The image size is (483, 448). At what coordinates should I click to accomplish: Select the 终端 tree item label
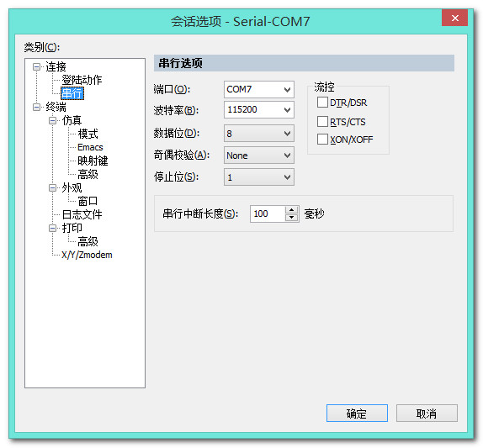56,107
